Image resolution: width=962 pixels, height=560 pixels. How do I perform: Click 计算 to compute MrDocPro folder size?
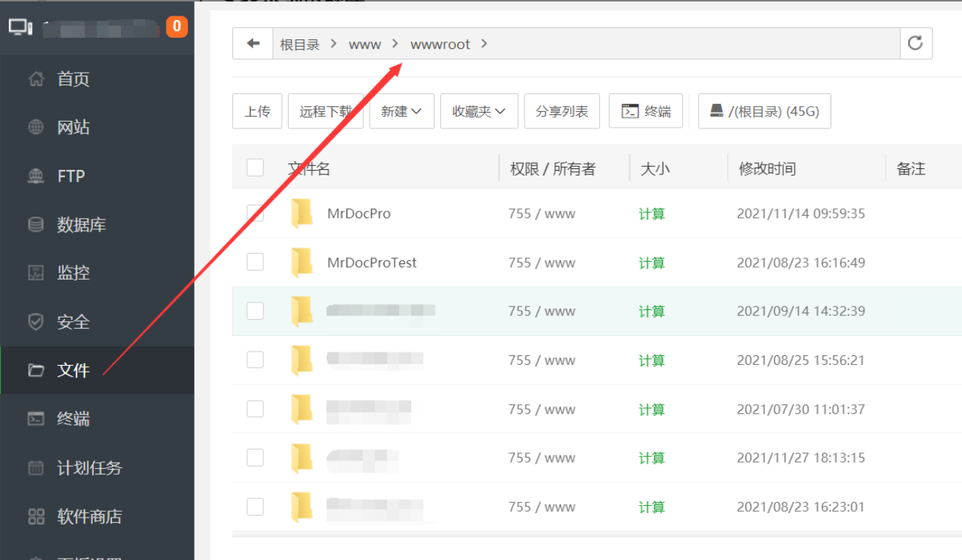[x=651, y=213]
